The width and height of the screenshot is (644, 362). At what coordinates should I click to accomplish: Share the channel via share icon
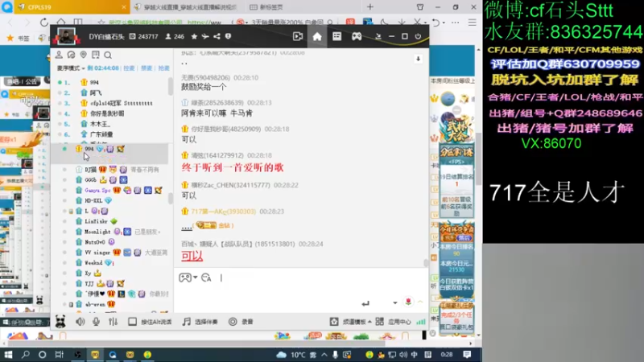pyautogui.click(x=217, y=36)
